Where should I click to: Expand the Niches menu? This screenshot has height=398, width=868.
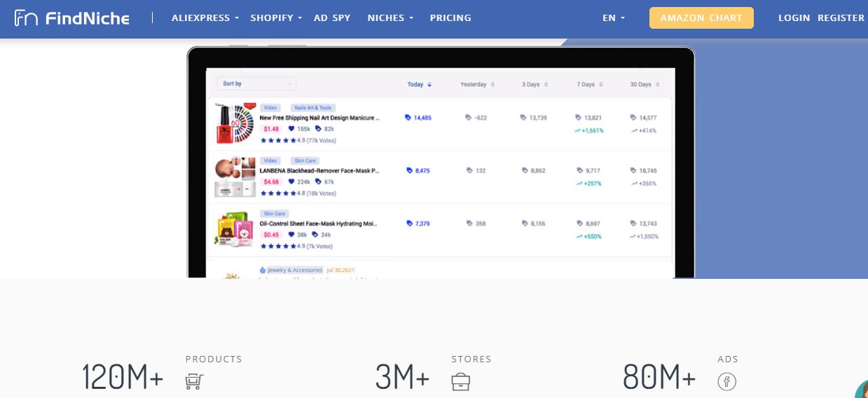click(x=390, y=18)
